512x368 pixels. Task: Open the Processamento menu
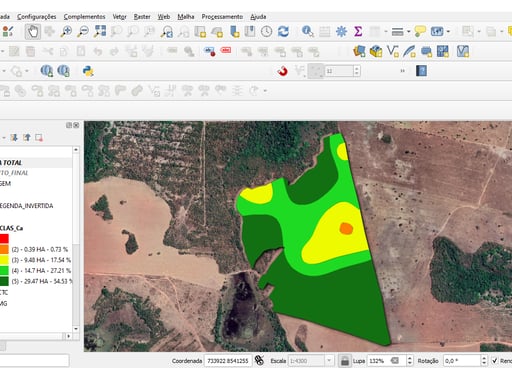coord(222,17)
